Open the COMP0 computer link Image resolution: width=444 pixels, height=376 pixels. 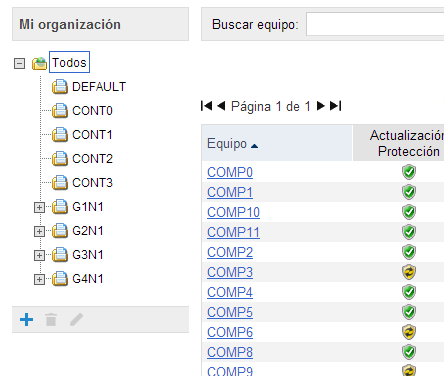[x=230, y=172]
